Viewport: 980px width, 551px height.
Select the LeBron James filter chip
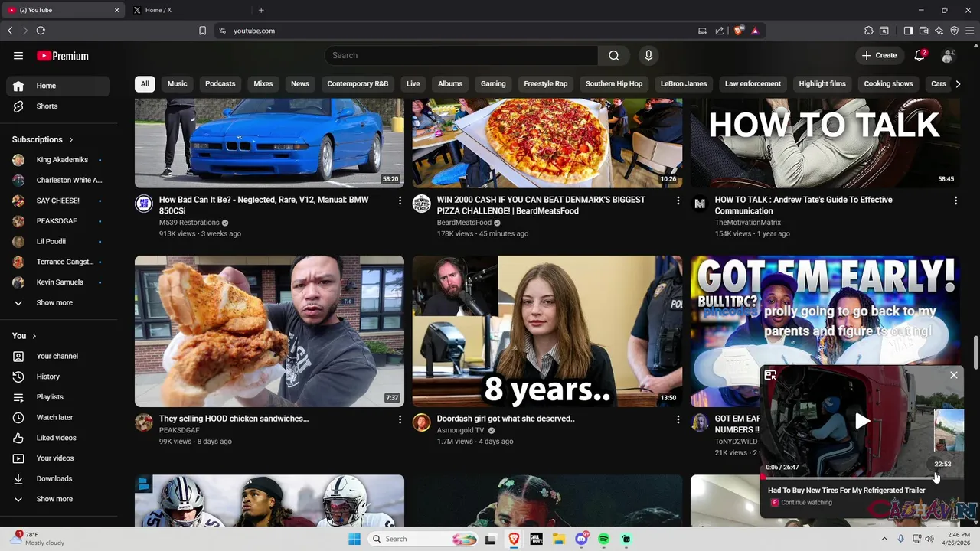[684, 84]
